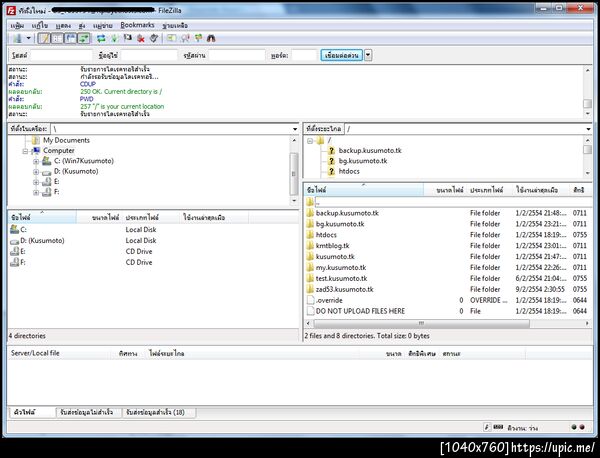Viewport: 600px width, 458px height.
Task: Open the local site path dropdown
Action: (x=295, y=129)
